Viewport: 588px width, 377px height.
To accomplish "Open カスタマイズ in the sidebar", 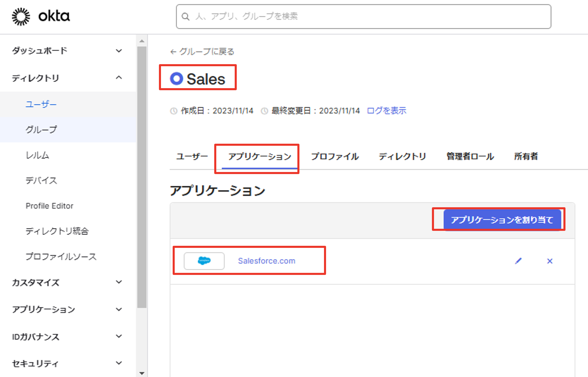I will [36, 282].
